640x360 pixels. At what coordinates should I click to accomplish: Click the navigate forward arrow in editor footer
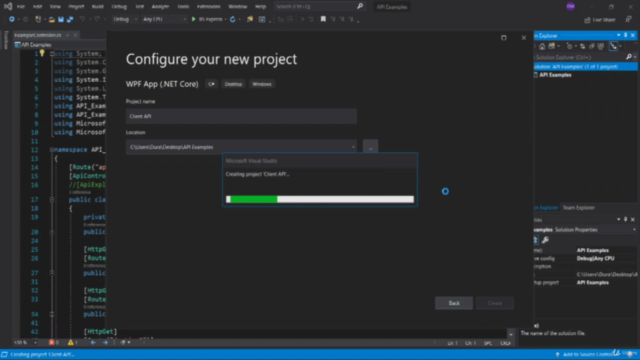coord(105,342)
